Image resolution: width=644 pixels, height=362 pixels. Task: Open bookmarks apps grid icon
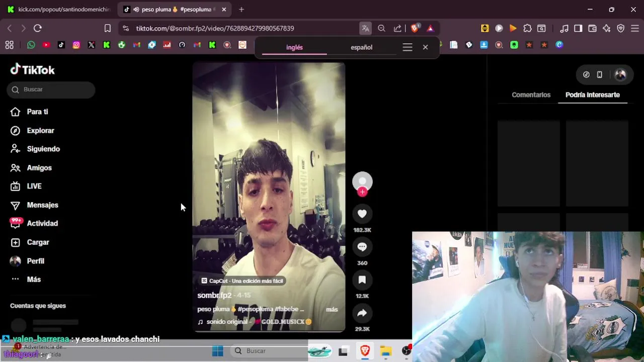[x=10, y=45]
